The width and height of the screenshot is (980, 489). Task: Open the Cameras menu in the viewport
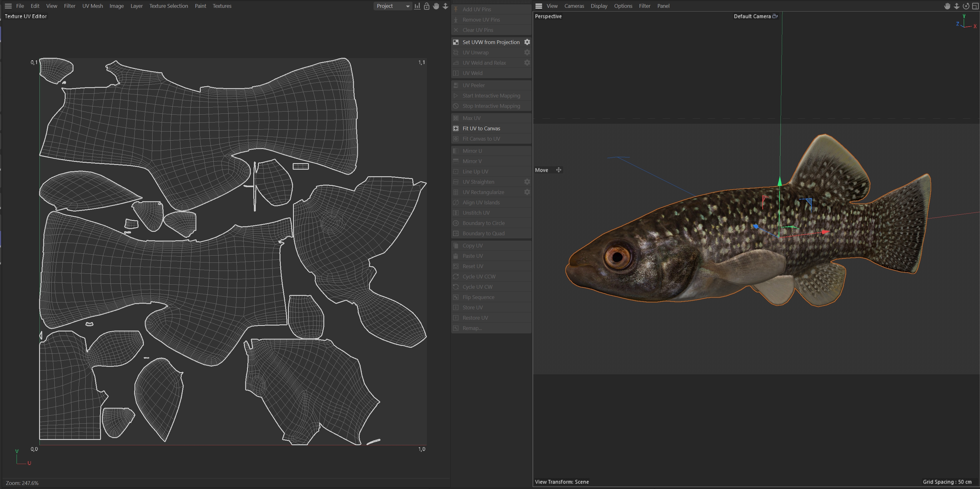(x=574, y=6)
